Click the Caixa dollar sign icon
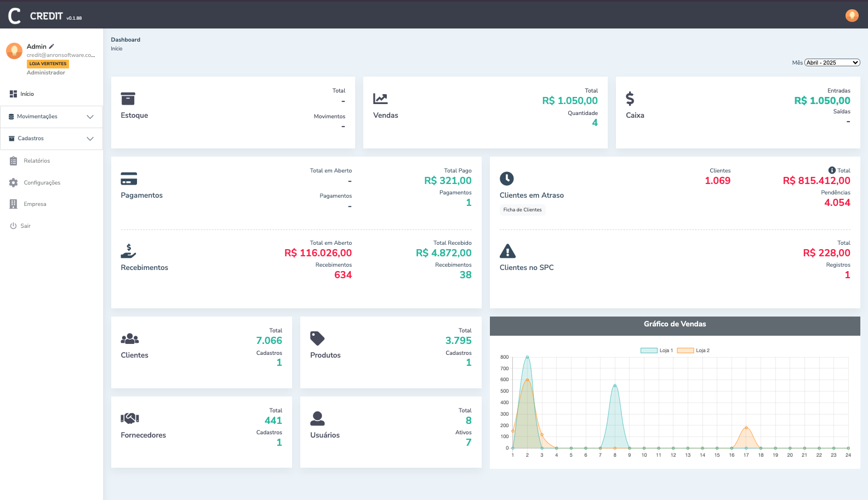The image size is (868, 500). (630, 99)
